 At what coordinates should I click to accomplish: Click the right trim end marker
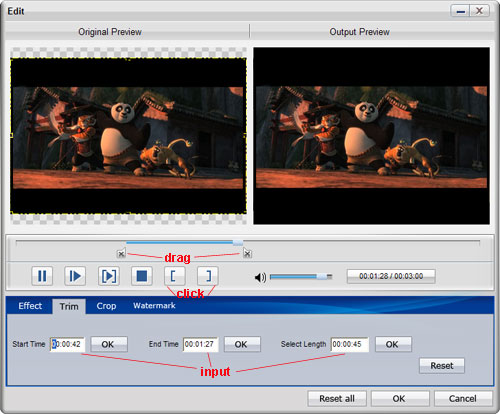click(247, 253)
